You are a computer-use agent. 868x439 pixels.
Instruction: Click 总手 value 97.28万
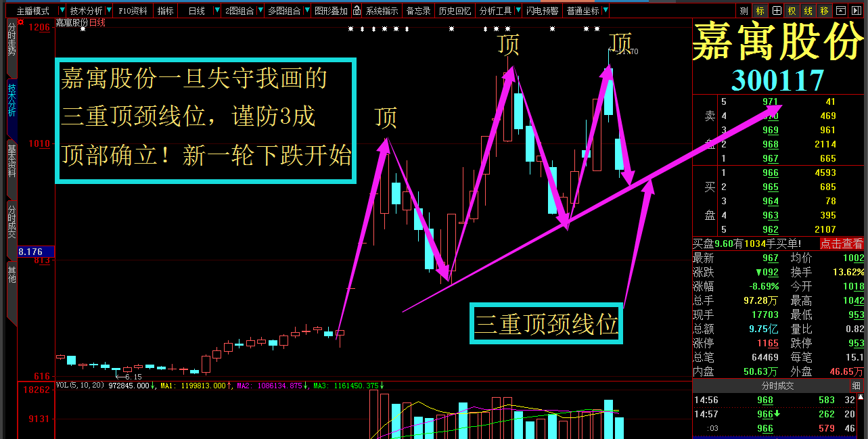(762, 300)
